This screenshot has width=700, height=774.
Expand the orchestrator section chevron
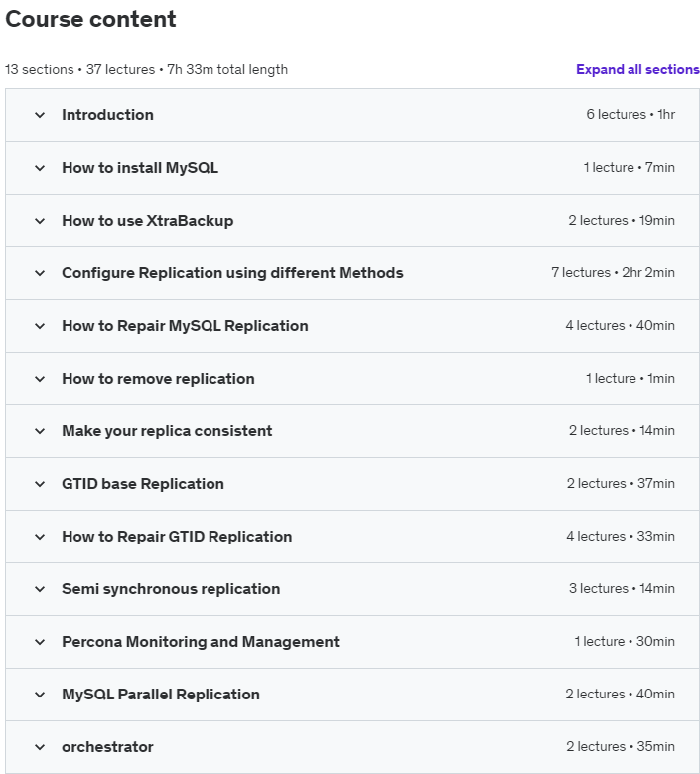point(40,747)
